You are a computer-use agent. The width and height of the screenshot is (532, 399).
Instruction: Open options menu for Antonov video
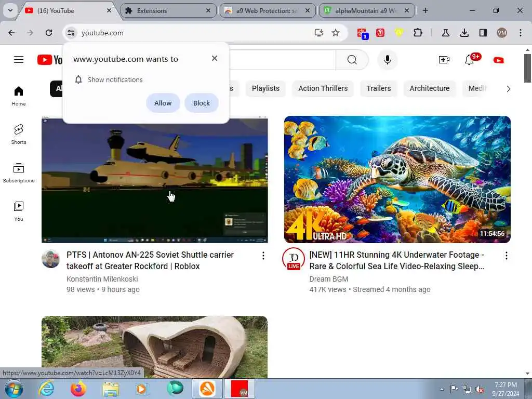[x=263, y=256]
